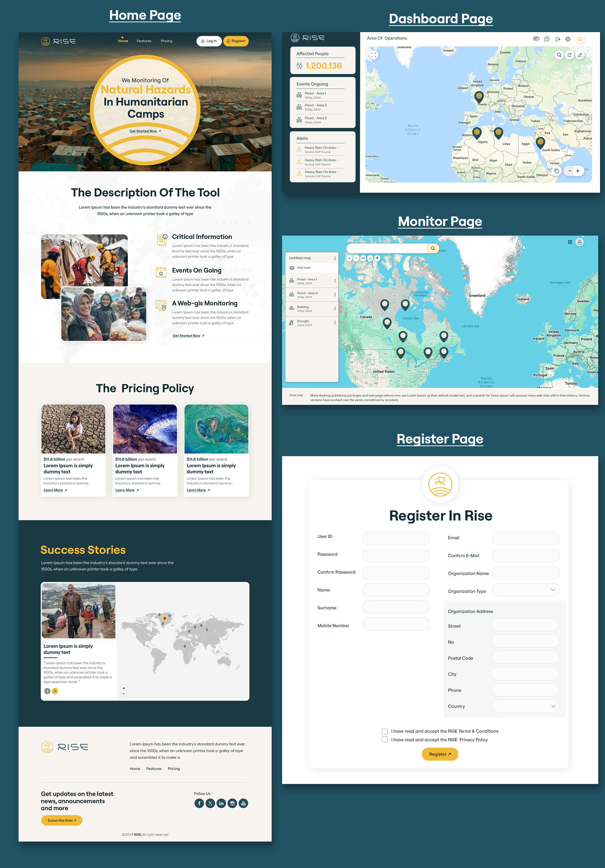
Task: Click the language globe icon on Dashboard header
Action: pyautogui.click(x=536, y=39)
